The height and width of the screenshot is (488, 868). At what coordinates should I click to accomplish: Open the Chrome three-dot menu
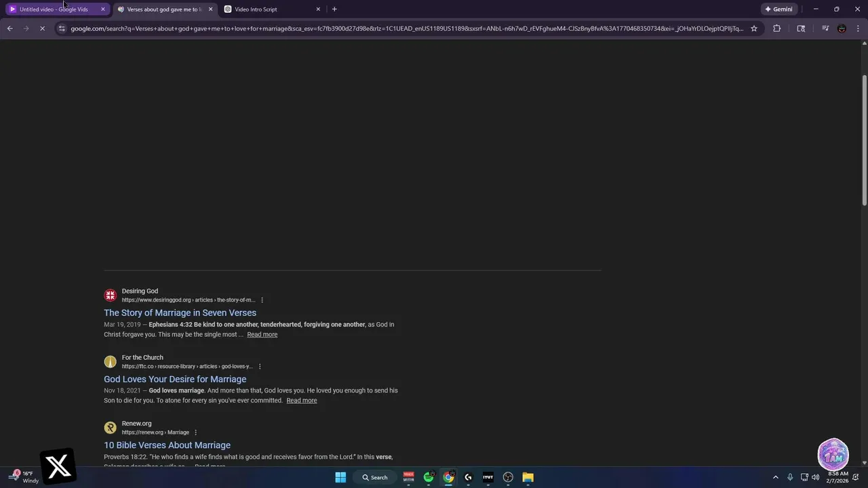(x=859, y=28)
